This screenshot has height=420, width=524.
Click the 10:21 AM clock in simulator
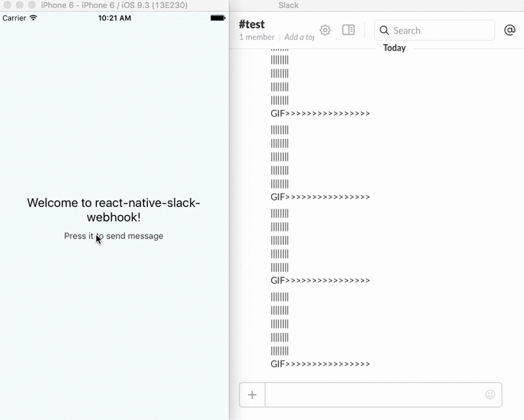(x=114, y=18)
